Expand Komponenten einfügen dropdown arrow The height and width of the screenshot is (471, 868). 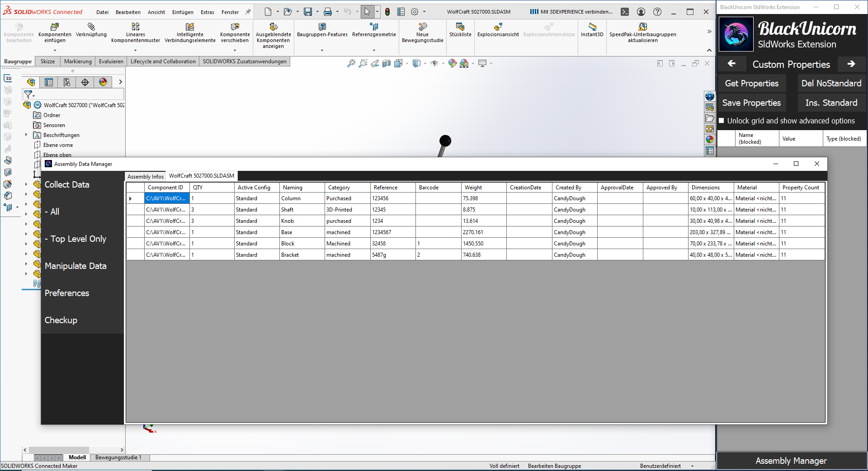point(55,50)
